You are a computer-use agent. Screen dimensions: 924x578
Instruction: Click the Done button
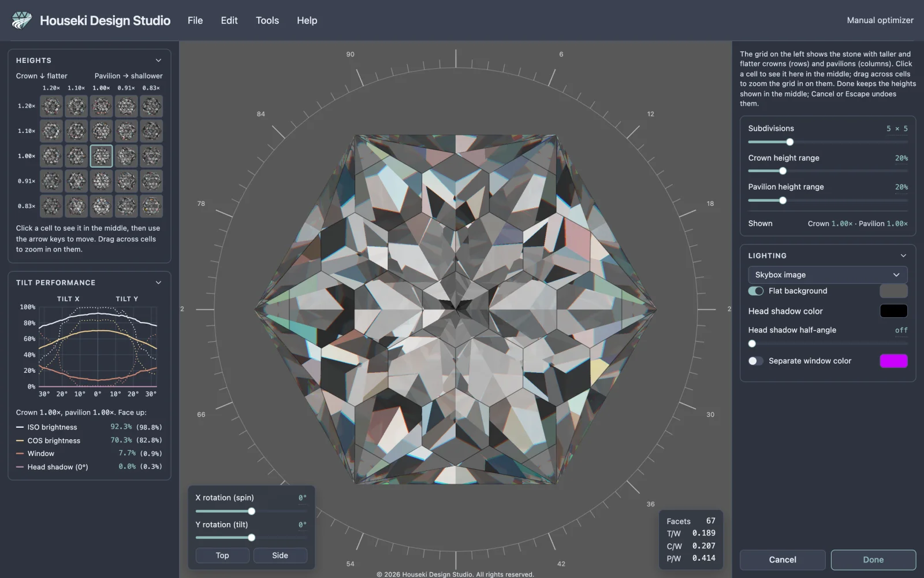pos(873,560)
